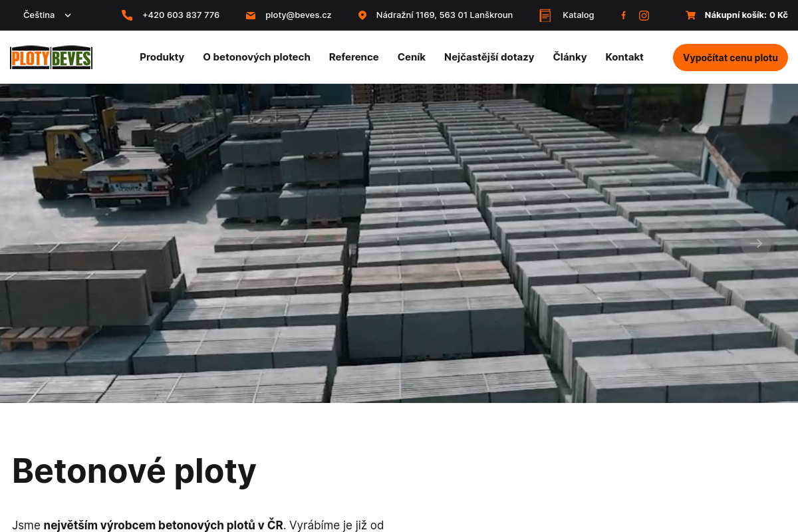
Task: Click the phone icon in top bar
Action: tap(127, 15)
